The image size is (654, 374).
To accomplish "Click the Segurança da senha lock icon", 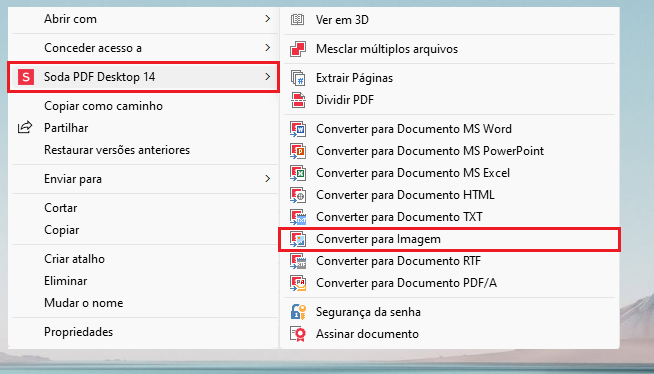I will click(298, 312).
